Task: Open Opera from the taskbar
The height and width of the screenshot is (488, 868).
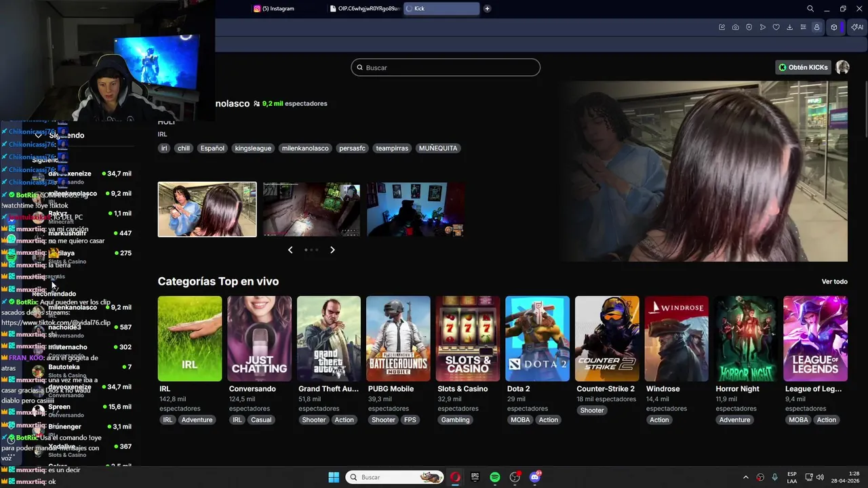Action: [455, 477]
